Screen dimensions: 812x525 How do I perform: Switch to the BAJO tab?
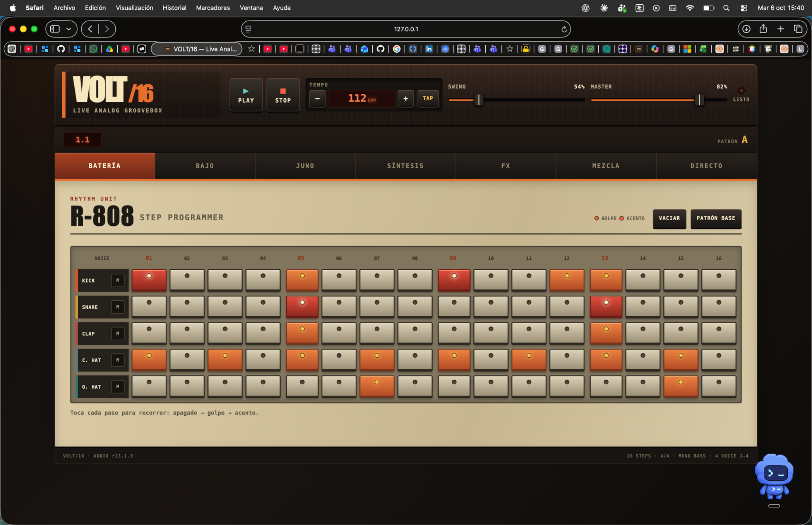[205, 166]
